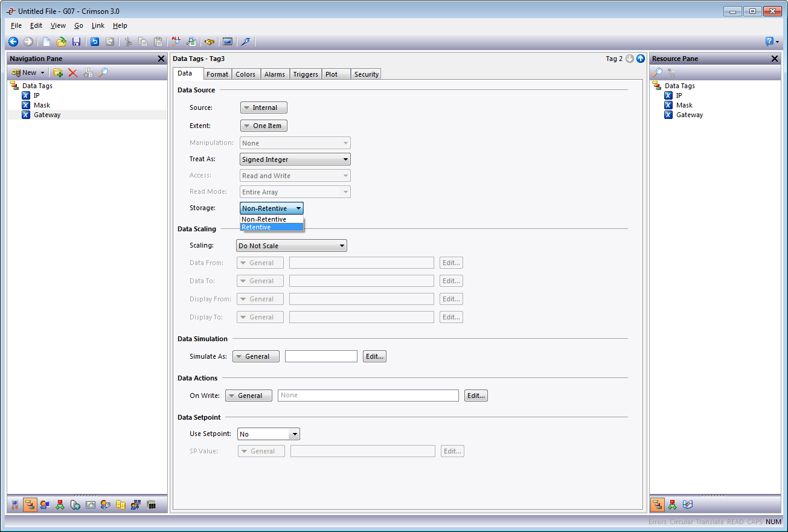Click the magnifier find icon in Navigation Pane toolbar
The width and height of the screenshot is (788, 532).
click(x=103, y=72)
